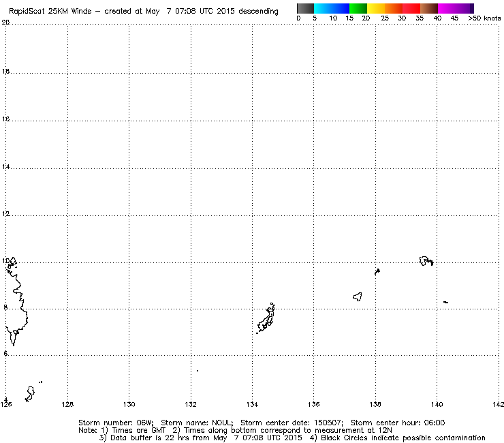Click the longitude axis label '142'
The width and height of the screenshot is (504, 443).
499,404
